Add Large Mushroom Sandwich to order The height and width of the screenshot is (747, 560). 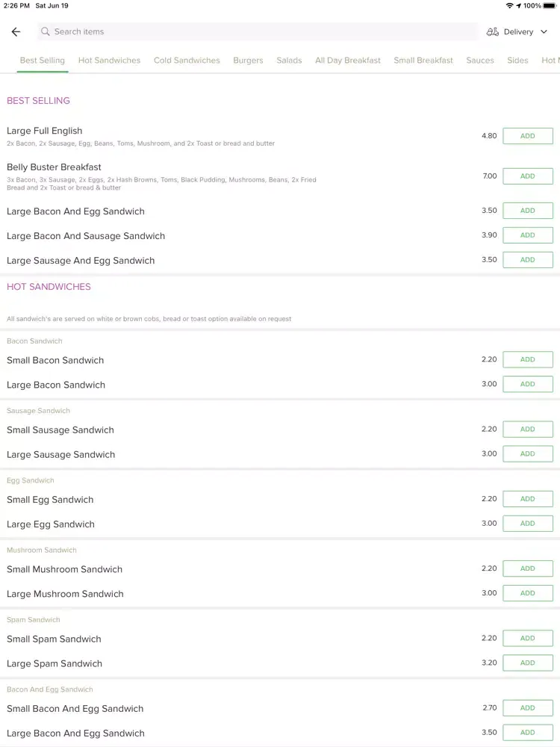pyautogui.click(x=528, y=593)
